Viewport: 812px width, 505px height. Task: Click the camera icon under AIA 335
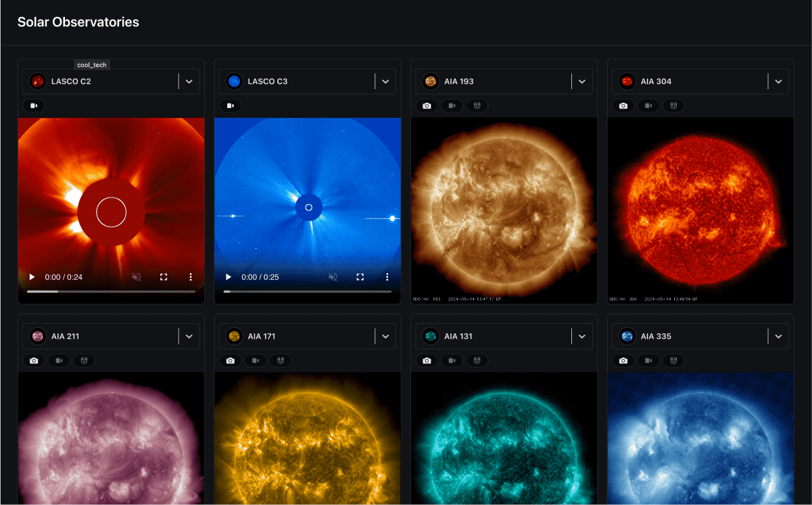[623, 360]
